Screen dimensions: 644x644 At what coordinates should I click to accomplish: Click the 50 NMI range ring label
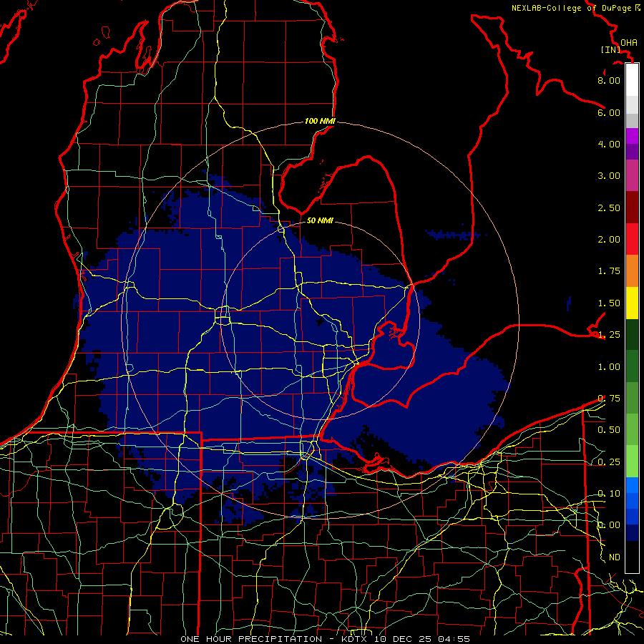pos(320,220)
